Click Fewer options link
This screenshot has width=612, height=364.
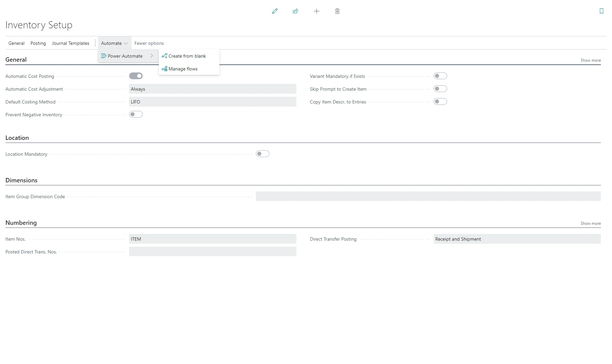coord(149,43)
